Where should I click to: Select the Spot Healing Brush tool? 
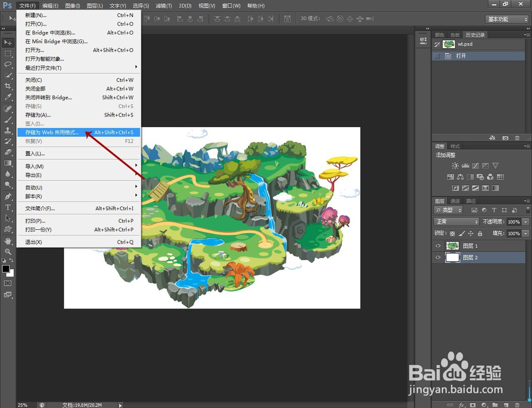8,109
